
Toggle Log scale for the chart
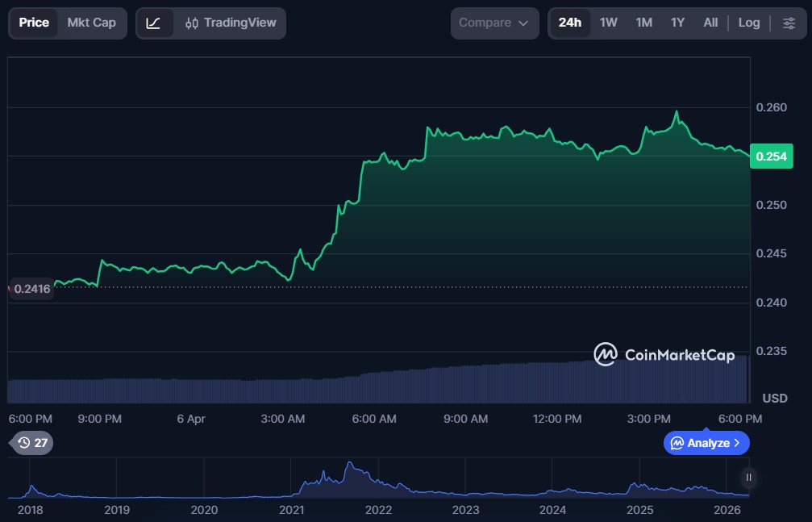pyautogui.click(x=748, y=23)
